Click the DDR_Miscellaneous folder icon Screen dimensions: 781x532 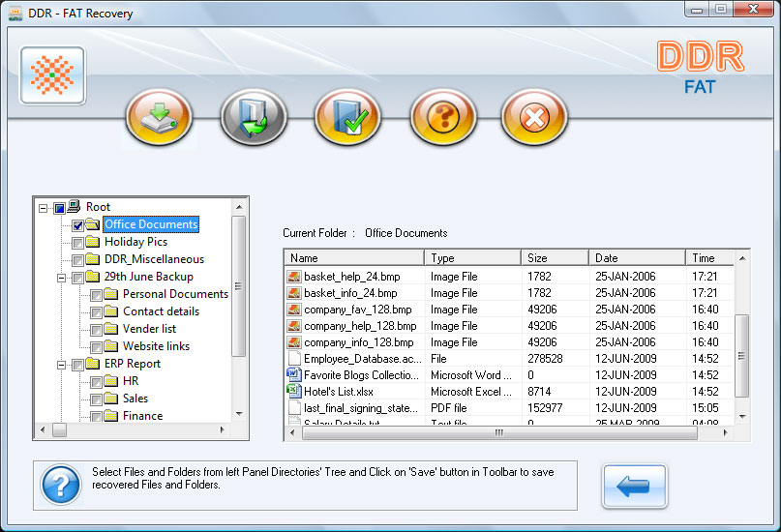pyautogui.click(x=93, y=259)
